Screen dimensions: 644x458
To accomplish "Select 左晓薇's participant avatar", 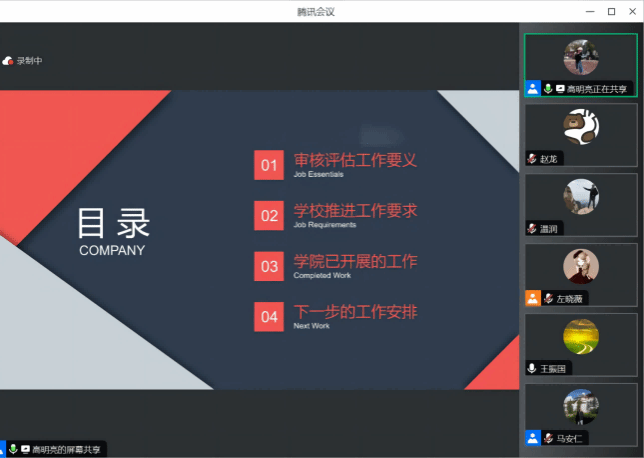I will [580, 266].
